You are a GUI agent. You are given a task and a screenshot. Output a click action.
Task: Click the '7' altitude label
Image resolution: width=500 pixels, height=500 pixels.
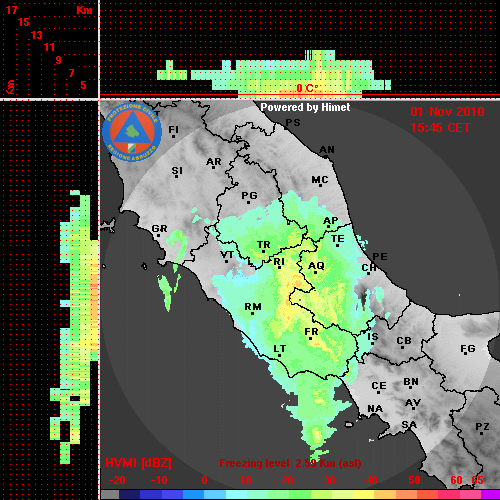pyautogui.click(x=71, y=73)
